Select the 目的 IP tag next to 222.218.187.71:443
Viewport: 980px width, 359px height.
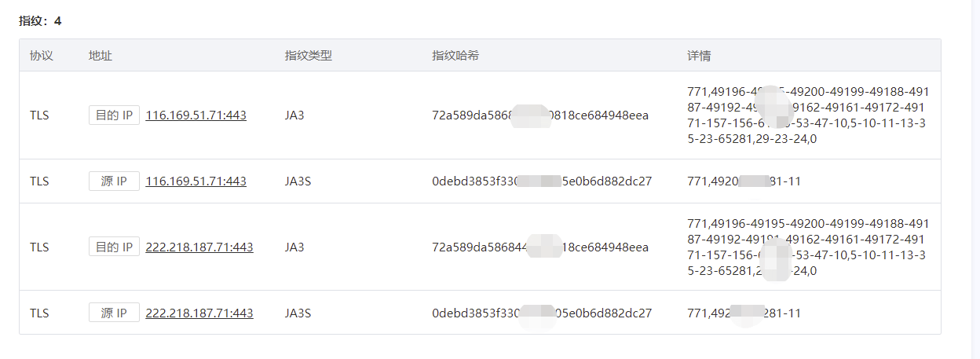pos(114,247)
